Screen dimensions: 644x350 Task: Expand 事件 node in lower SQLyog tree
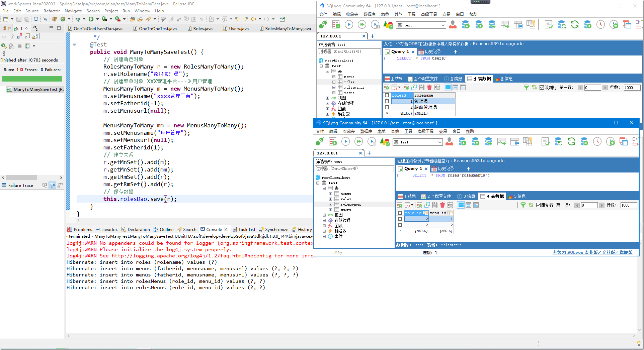(324, 236)
